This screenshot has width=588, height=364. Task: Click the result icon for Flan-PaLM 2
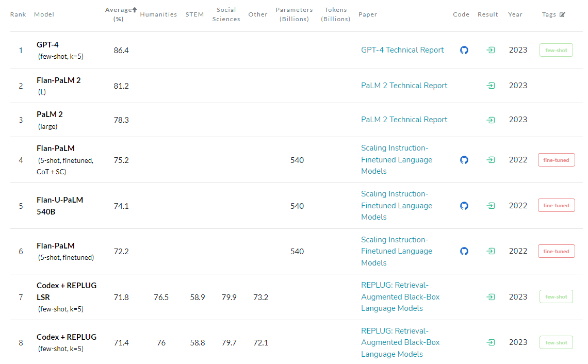tap(491, 86)
